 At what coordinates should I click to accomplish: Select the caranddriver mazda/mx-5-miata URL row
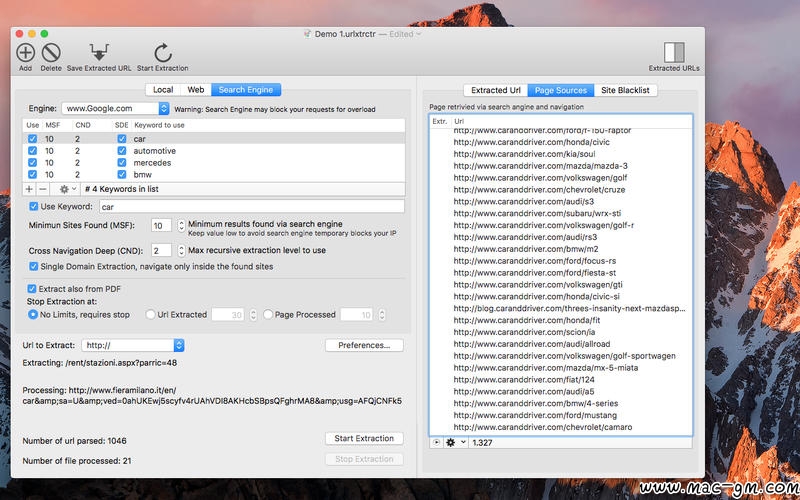(561, 368)
